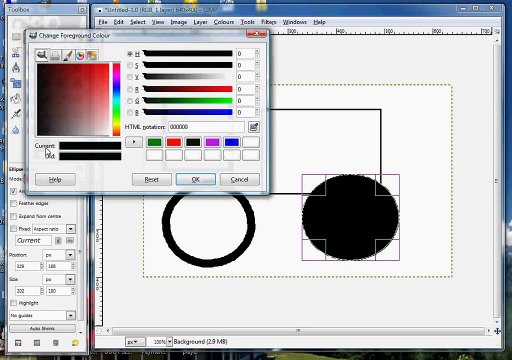Open the Size unit px dropdown

[x=59, y=279]
